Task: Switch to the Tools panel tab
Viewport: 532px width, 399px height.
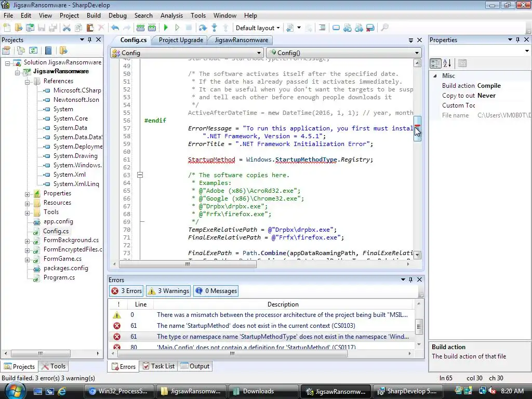Action: click(54, 366)
